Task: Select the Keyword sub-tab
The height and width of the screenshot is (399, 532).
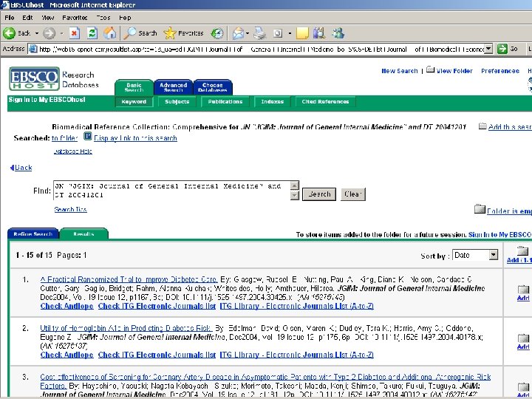Action: (134, 101)
